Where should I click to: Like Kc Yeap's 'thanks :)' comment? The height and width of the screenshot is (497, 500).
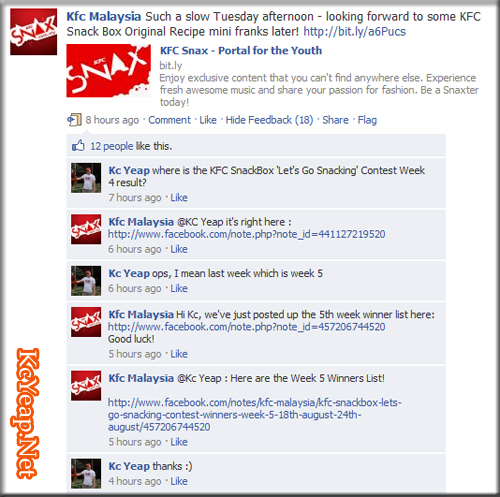179,481
